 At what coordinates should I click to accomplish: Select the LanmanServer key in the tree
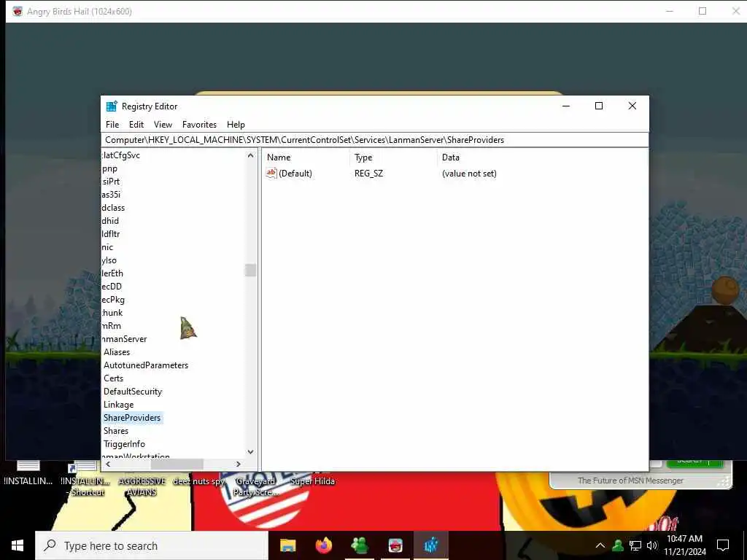click(x=124, y=339)
